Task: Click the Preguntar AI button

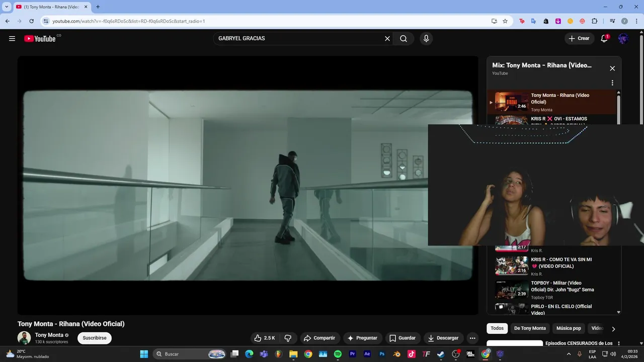Action: tap(362, 338)
